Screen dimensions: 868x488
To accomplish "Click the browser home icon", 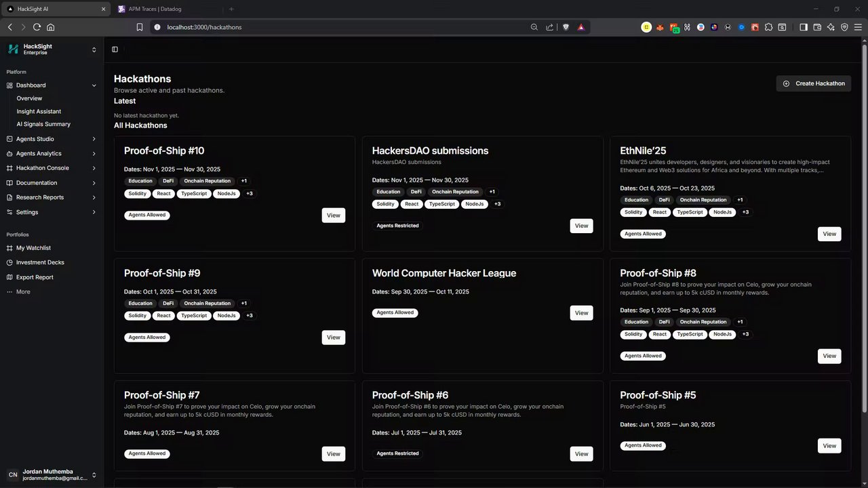I will pyautogui.click(x=51, y=27).
